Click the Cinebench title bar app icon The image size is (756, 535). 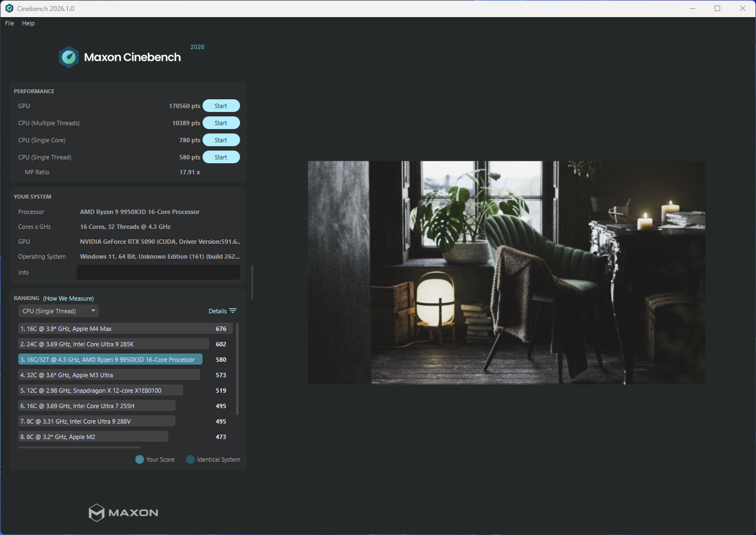click(9, 8)
